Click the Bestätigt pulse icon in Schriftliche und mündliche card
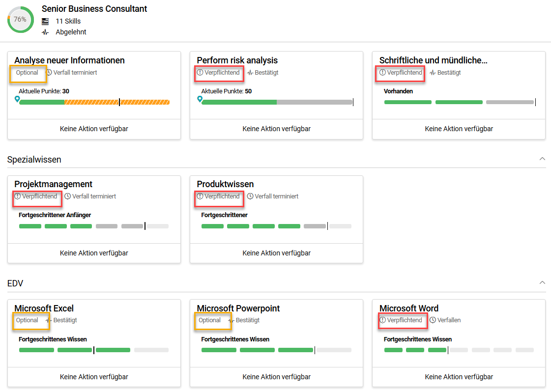 pyautogui.click(x=433, y=73)
